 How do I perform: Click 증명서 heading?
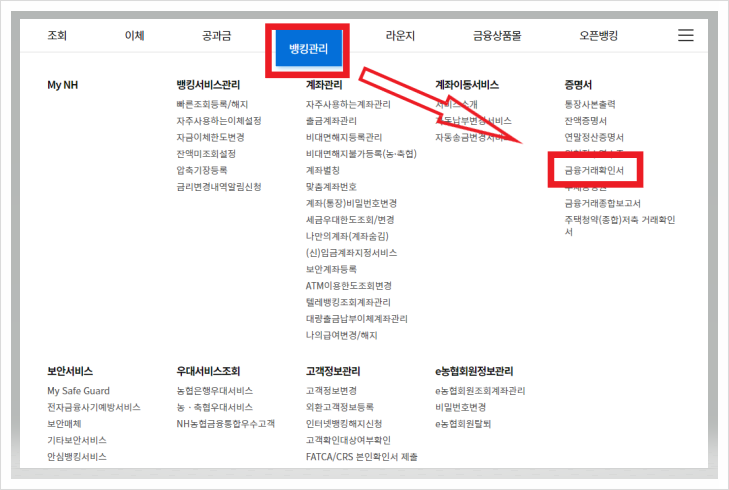(578, 85)
